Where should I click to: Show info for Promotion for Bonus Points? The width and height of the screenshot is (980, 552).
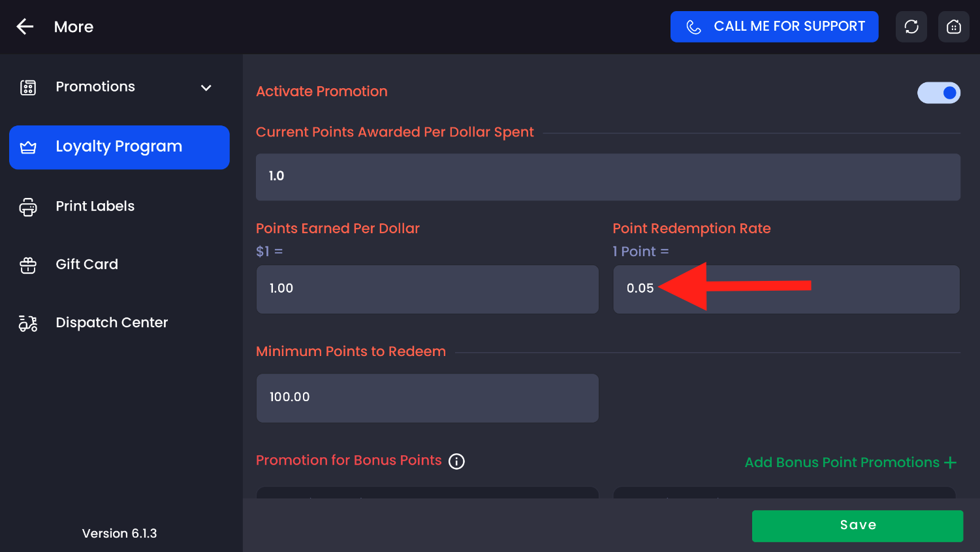point(457,462)
